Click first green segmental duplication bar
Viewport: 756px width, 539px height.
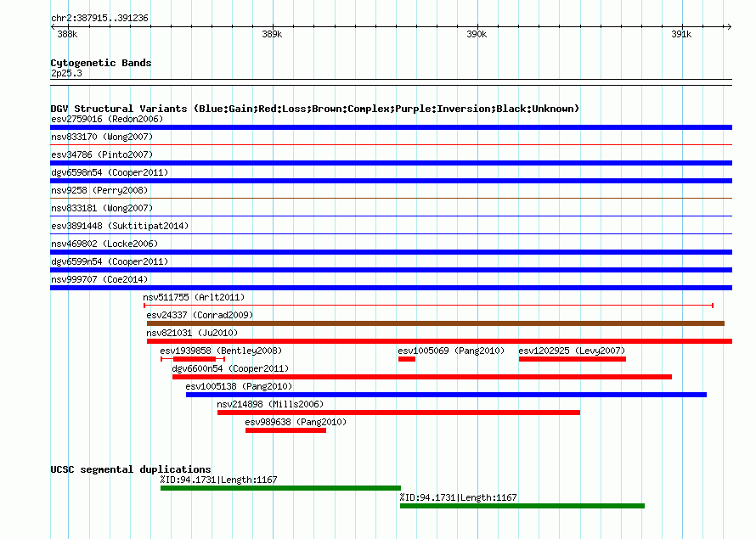click(x=280, y=488)
